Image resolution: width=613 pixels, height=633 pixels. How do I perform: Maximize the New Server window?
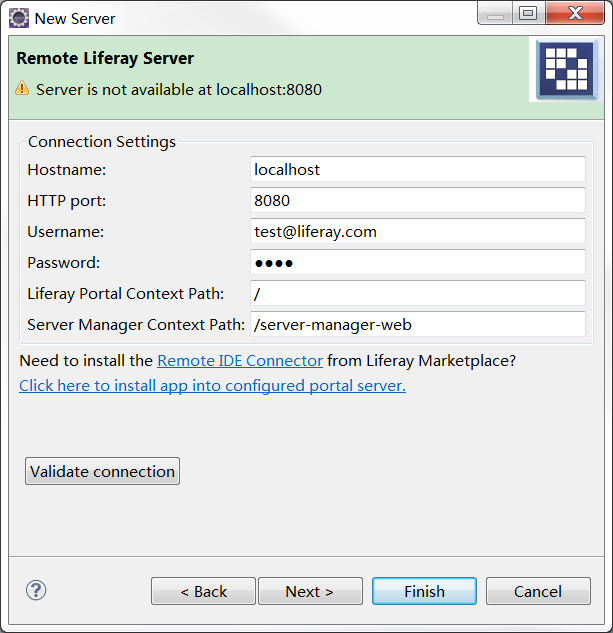click(527, 14)
